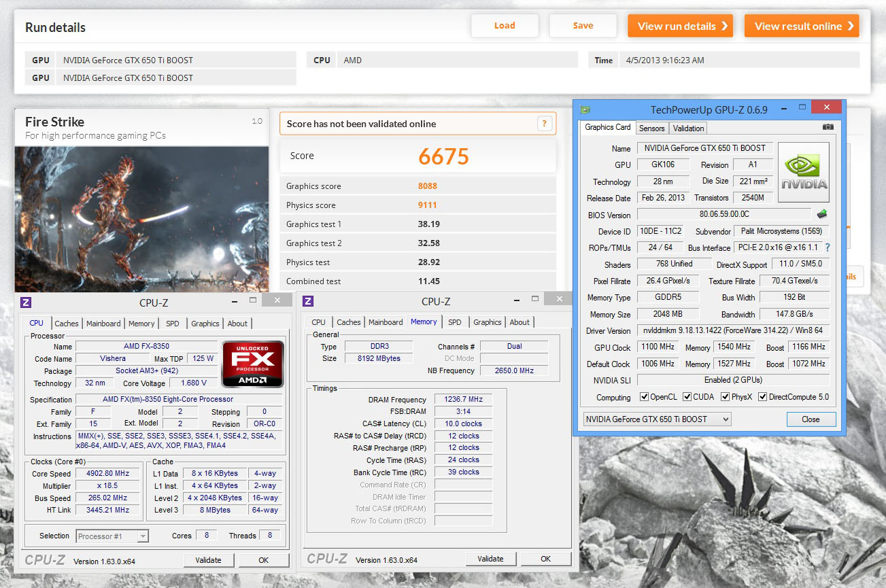Viewport: 886px width, 588px height.
Task: Select the CPU tab in the CPU-Z memory window
Action: (x=319, y=322)
